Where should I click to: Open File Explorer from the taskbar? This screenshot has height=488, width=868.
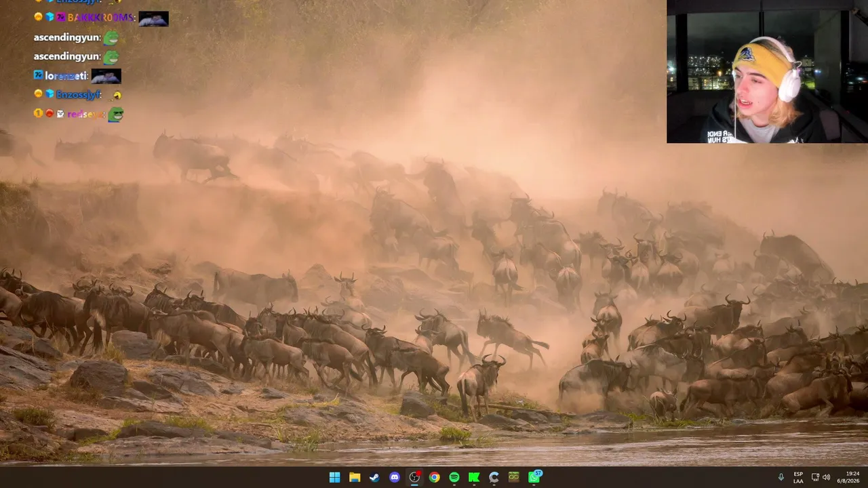coord(355,477)
